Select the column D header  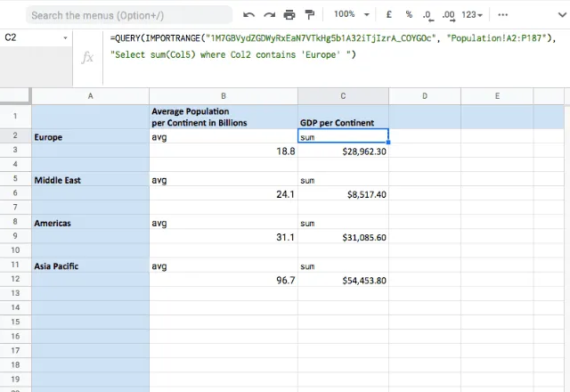[425, 96]
